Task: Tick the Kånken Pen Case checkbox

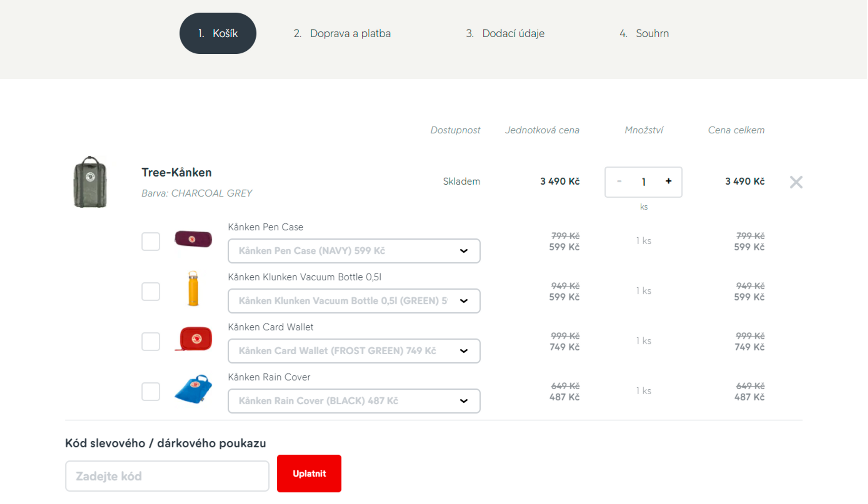Action: tap(151, 242)
